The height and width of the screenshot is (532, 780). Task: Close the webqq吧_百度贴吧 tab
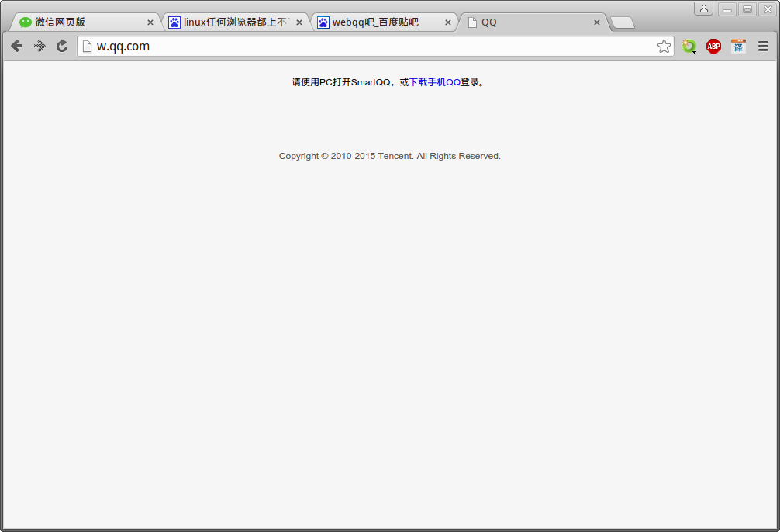pyautogui.click(x=447, y=22)
